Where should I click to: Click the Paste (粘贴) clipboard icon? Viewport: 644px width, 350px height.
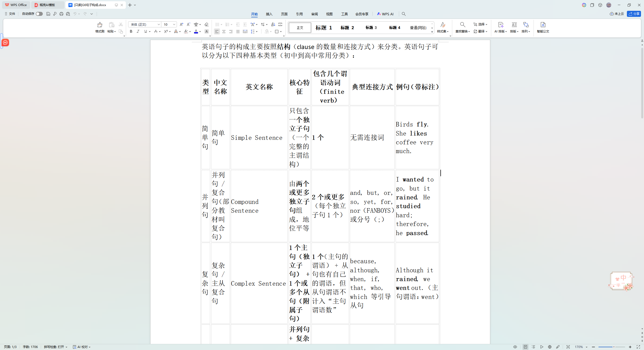point(111,25)
